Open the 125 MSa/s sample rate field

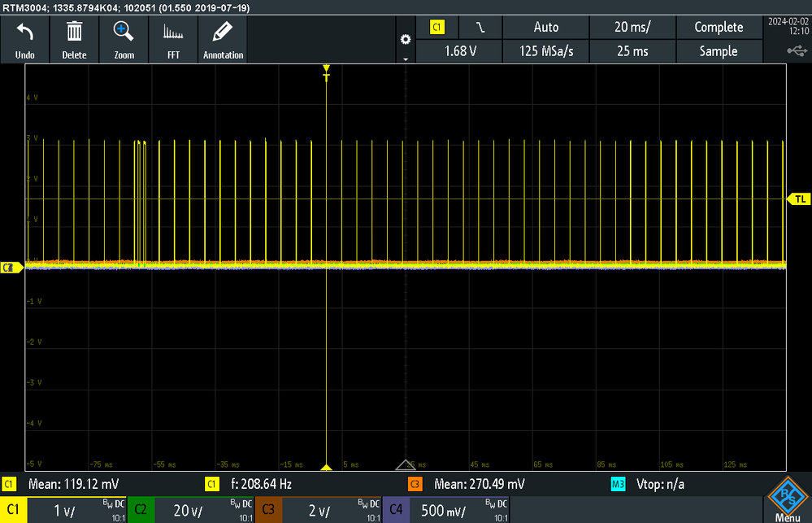(x=546, y=50)
